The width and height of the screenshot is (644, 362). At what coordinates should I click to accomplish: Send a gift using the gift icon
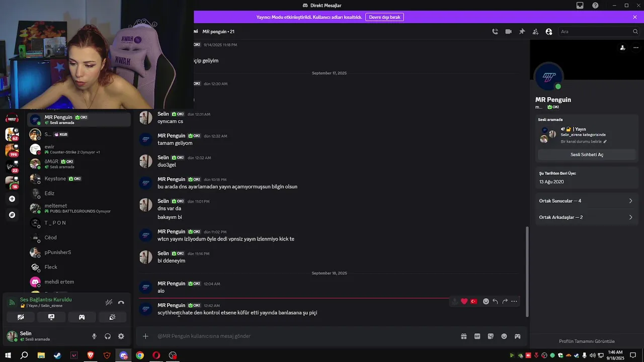tap(464, 336)
